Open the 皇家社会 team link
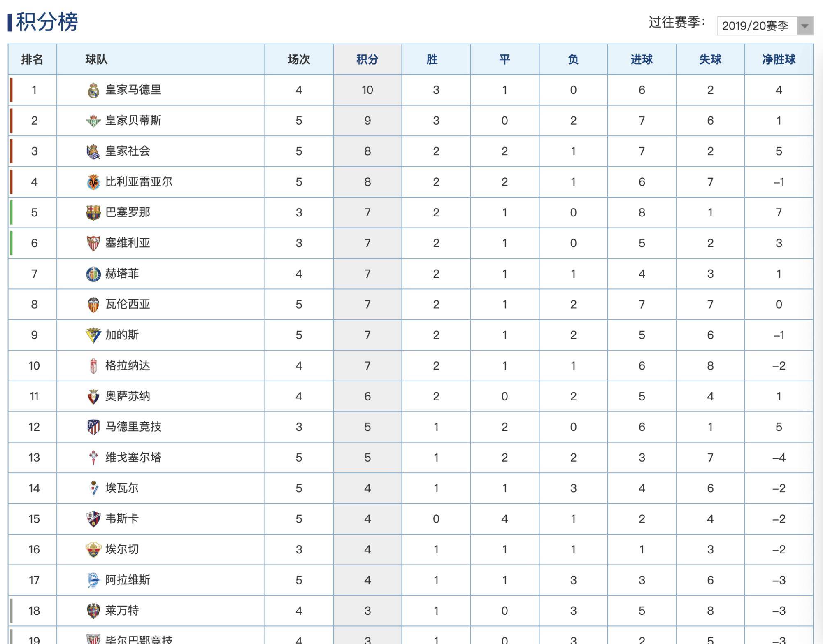The width and height of the screenshot is (823, 644). (x=128, y=151)
